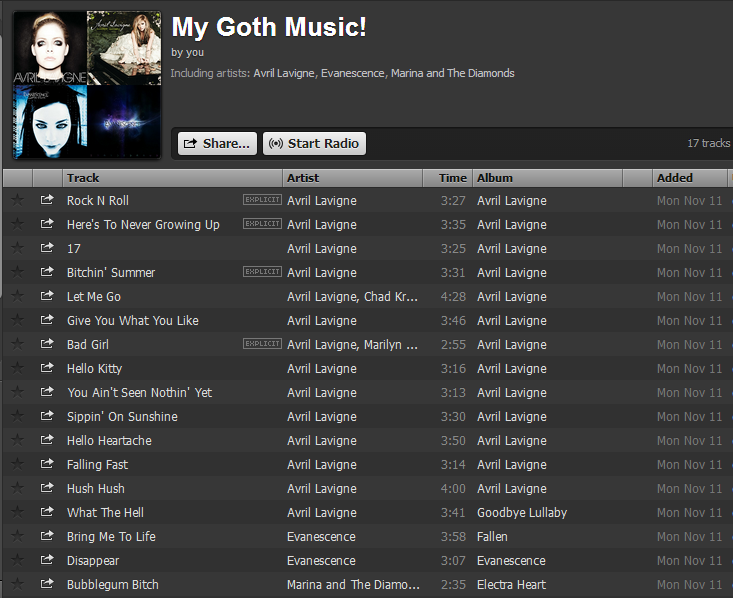733x598 pixels.
Task: Click share icon for Bad Girl
Action: [47, 344]
